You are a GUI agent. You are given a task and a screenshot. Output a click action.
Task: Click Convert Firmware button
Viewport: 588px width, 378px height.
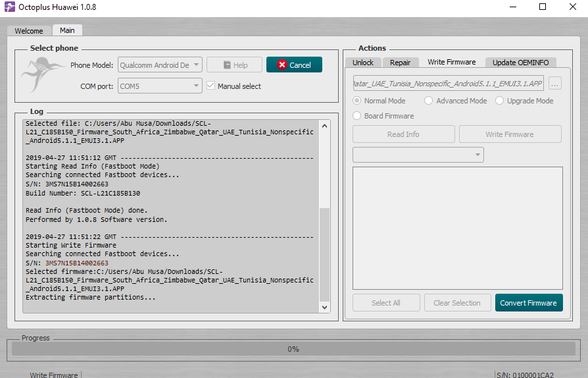(529, 302)
